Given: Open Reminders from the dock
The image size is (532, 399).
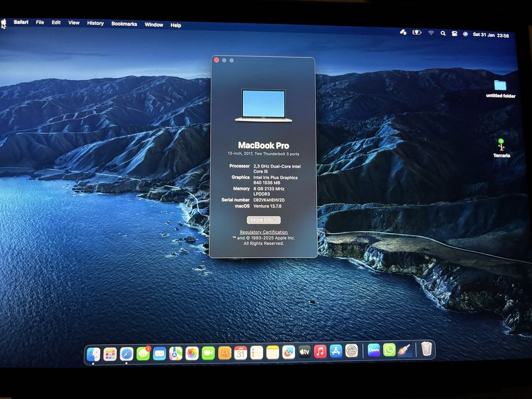Looking at the screenshot, I should coord(257,352).
